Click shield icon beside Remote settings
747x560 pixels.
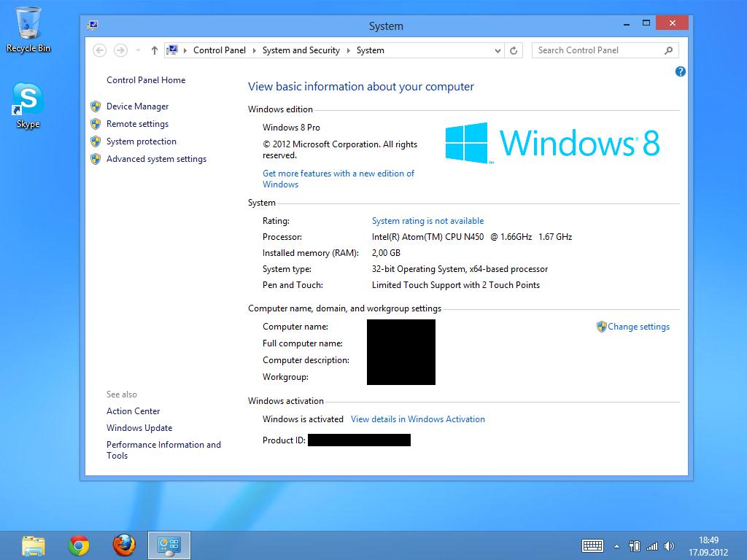(96, 124)
